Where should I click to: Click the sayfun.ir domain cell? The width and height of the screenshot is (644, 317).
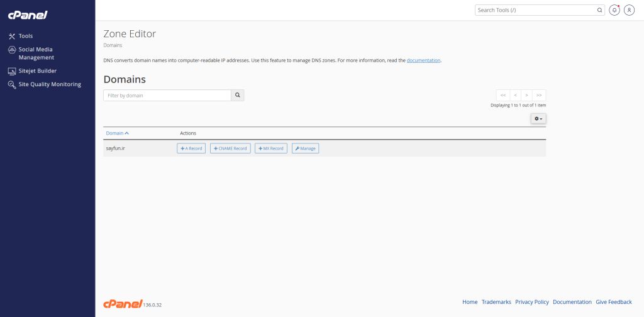[x=116, y=148]
